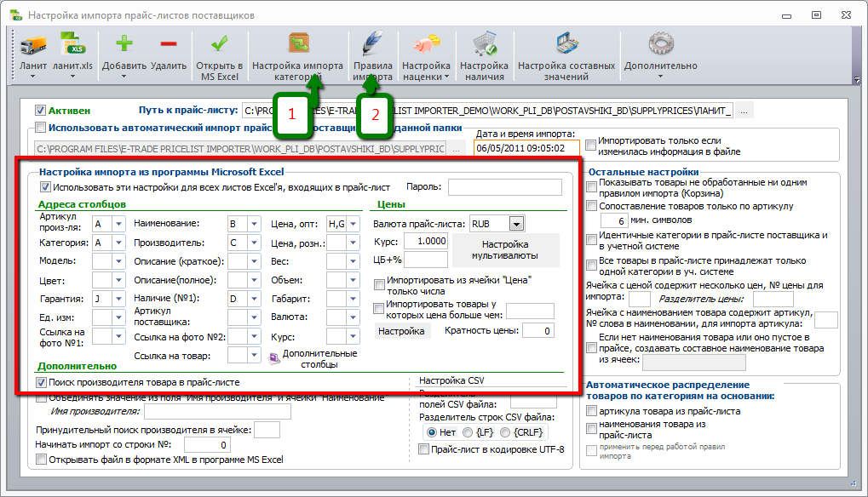
Task: Expand the Дополнительно toolbar dropdown arrow
Action: 660,77
